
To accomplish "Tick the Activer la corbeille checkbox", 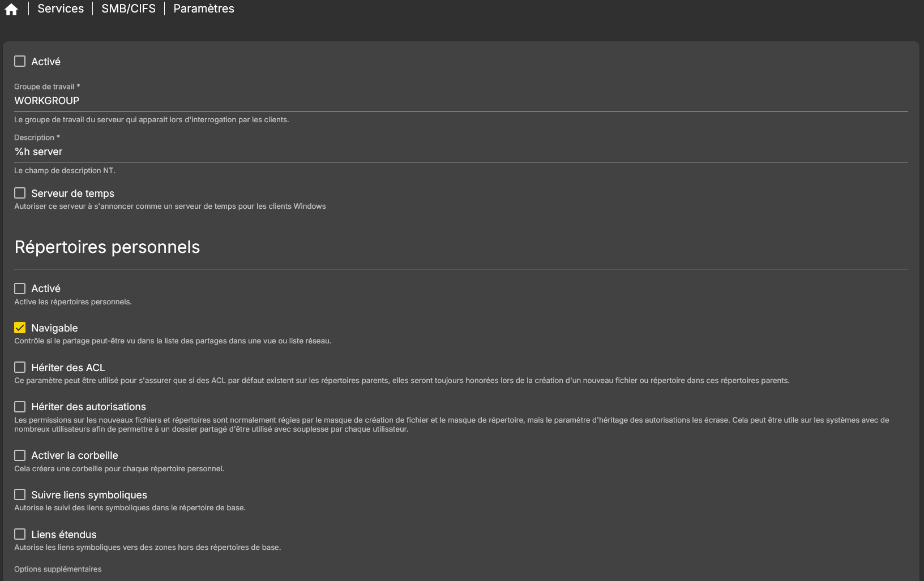I will pos(20,455).
